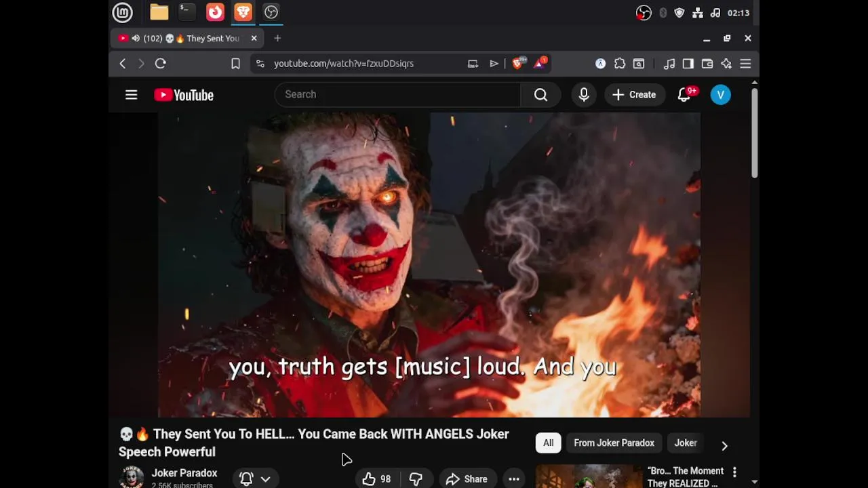
Task: Click the page vertical scrollbar thumb
Action: 754,134
